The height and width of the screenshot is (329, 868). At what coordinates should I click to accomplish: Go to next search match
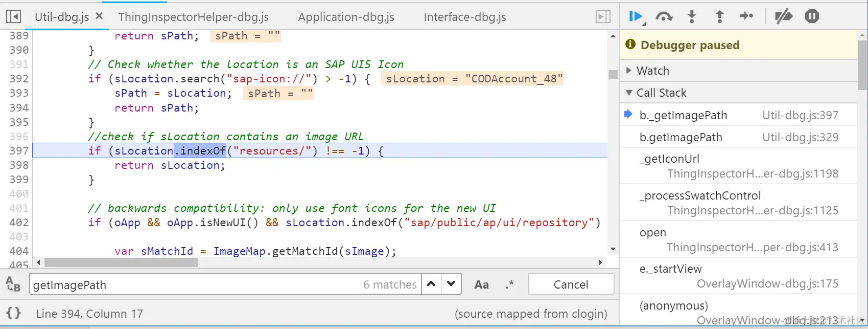451,284
